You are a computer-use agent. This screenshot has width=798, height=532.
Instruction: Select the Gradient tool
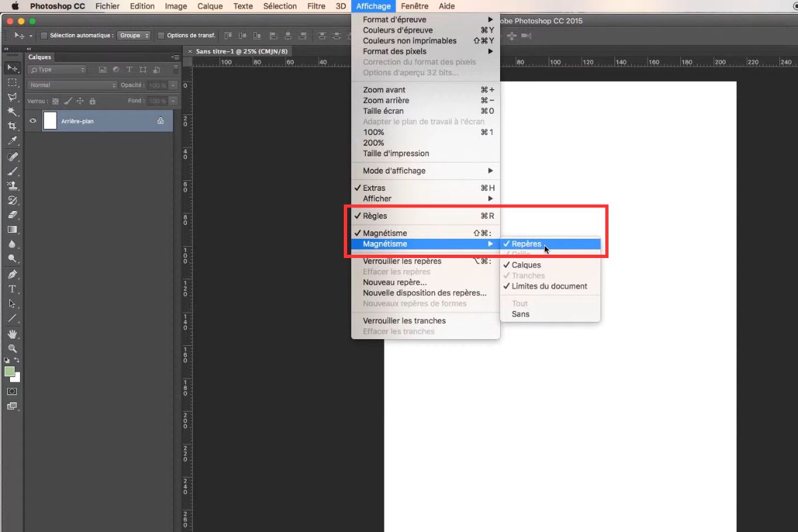tap(12, 229)
